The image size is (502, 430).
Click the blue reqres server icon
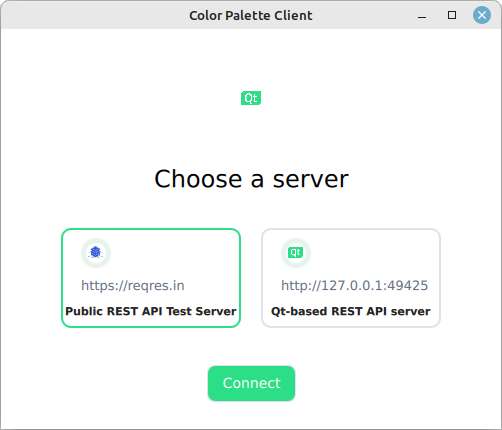(96, 252)
